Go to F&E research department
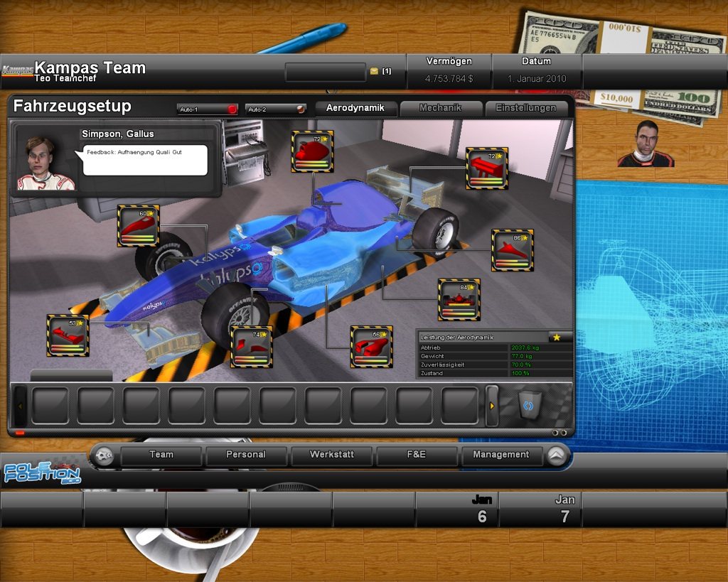728x582 pixels. pos(417,456)
